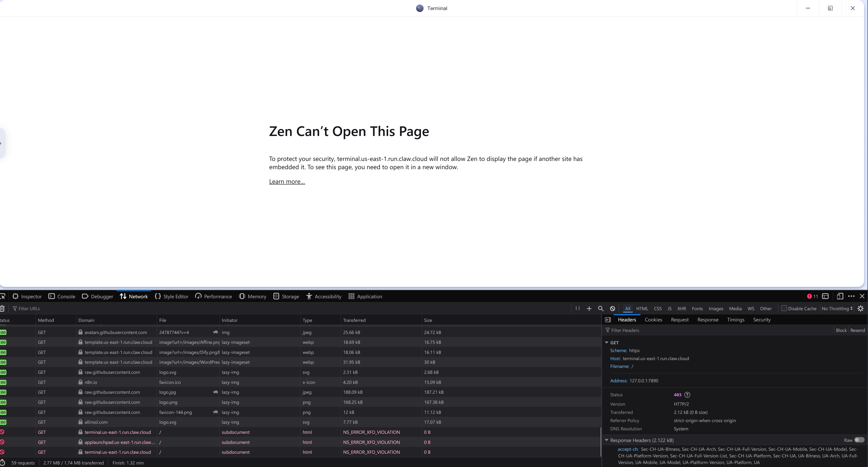This screenshot has width=868, height=467.
Task: Collapse the Response Headers section
Action: point(607,440)
